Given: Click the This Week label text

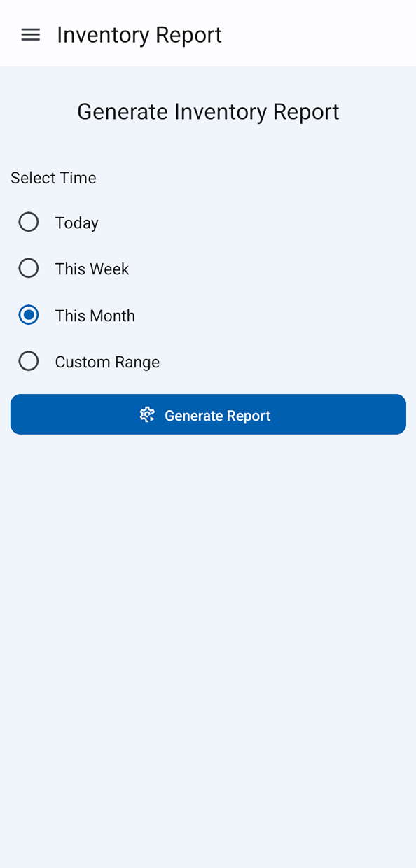Looking at the screenshot, I should pos(92,269).
